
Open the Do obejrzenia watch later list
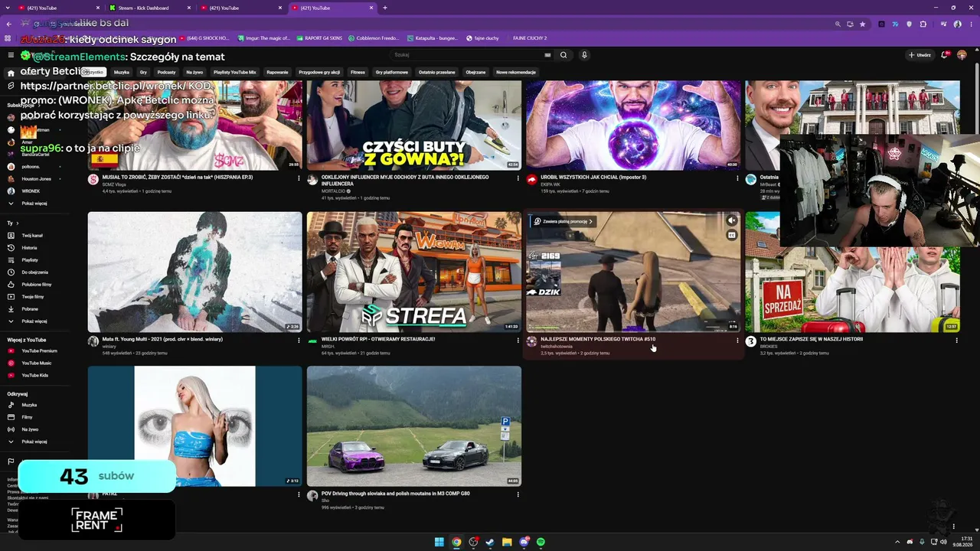pos(34,272)
